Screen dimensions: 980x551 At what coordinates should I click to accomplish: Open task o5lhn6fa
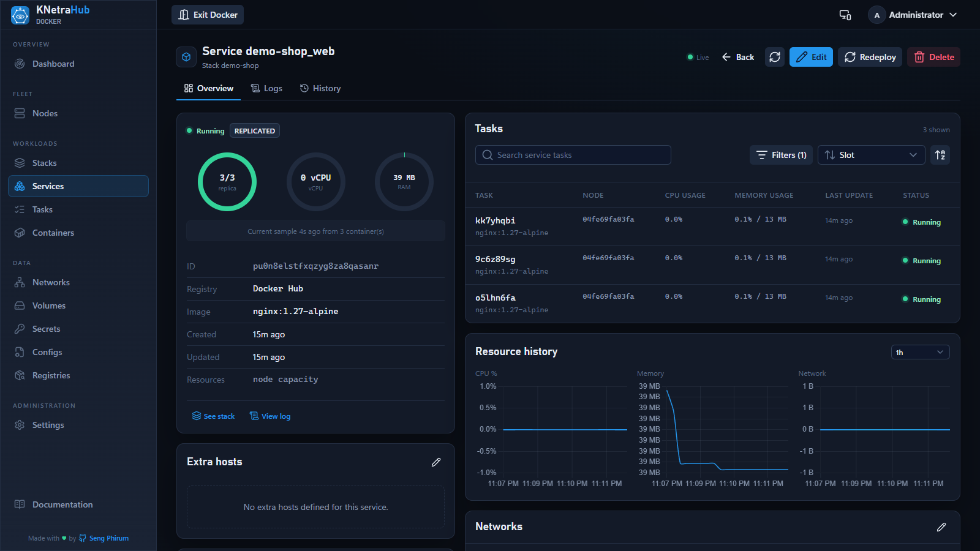click(x=495, y=298)
